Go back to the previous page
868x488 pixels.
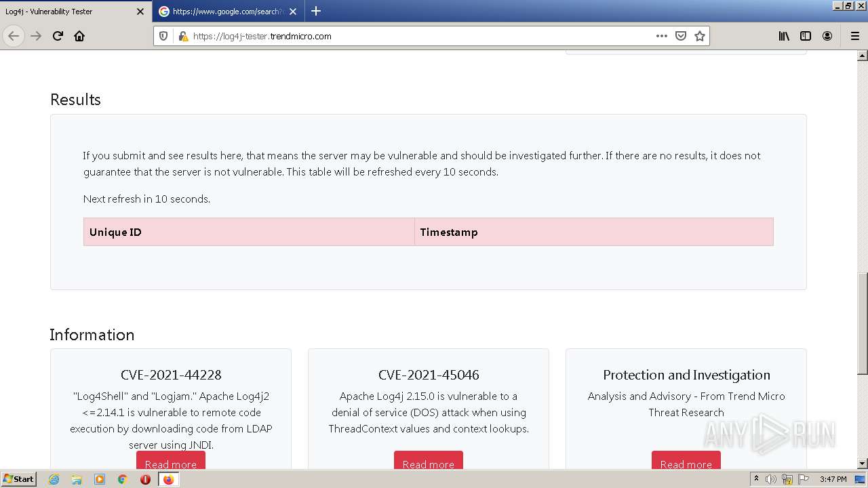pyautogui.click(x=14, y=36)
